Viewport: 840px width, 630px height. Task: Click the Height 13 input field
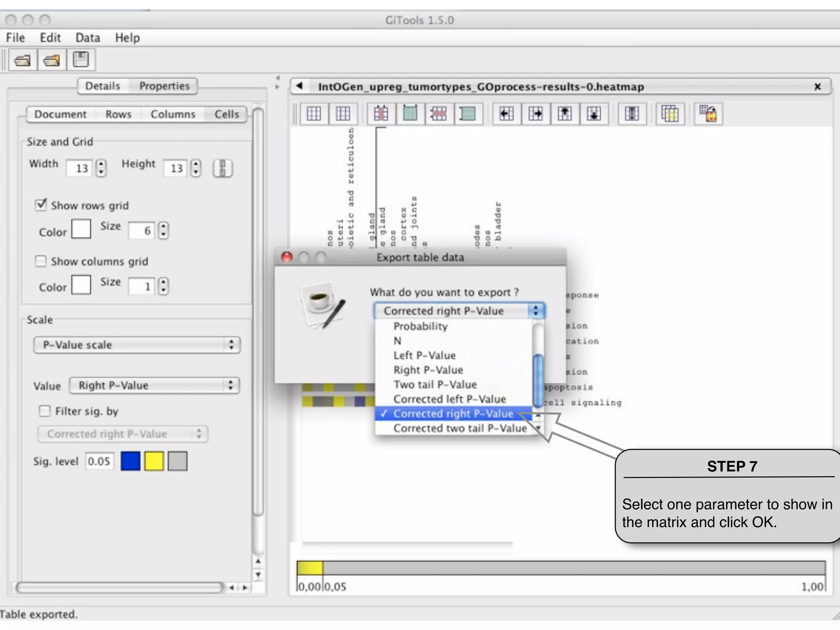[176, 168]
